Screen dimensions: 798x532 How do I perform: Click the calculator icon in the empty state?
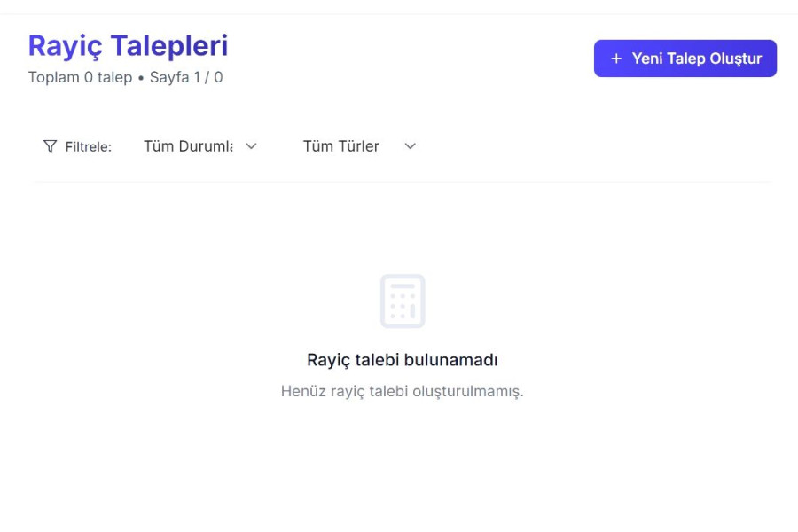(403, 301)
